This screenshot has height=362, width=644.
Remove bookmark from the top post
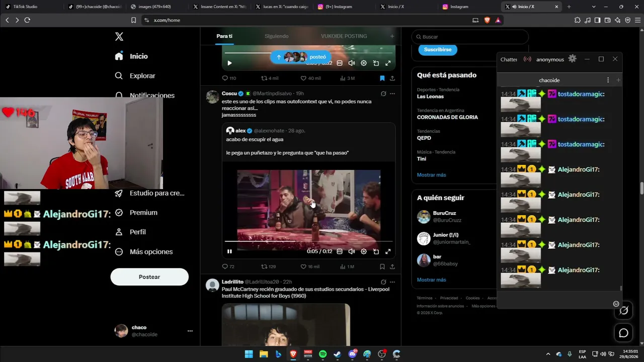[382, 78]
